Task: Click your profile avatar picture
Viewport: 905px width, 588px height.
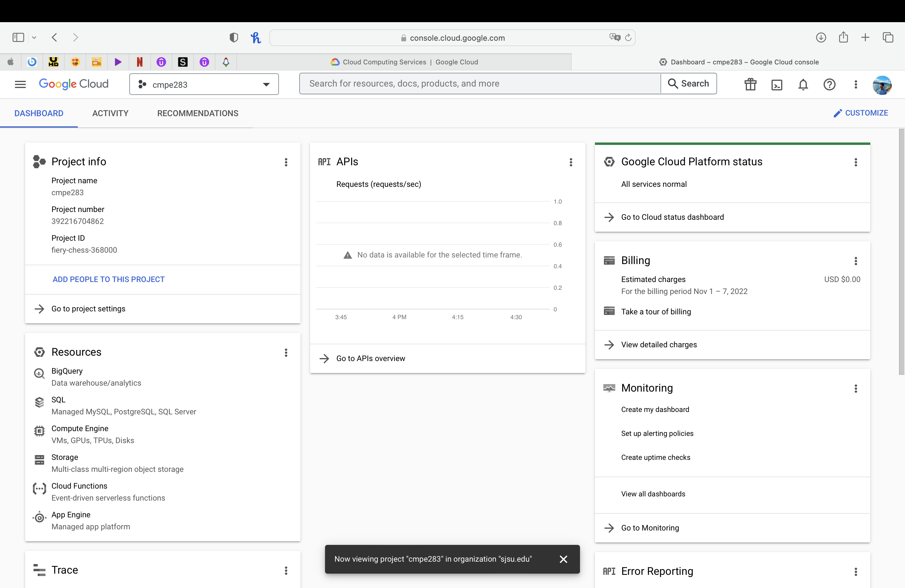Action: [883, 84]
